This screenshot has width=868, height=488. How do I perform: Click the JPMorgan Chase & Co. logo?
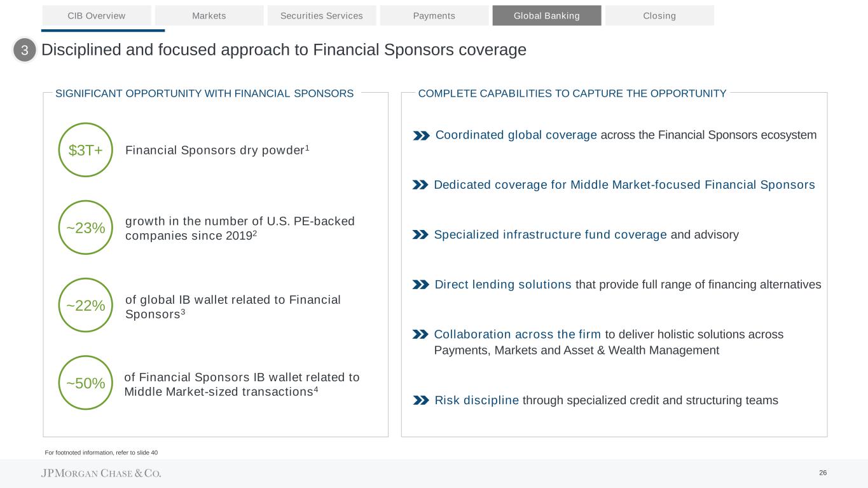tap(101, 473)
